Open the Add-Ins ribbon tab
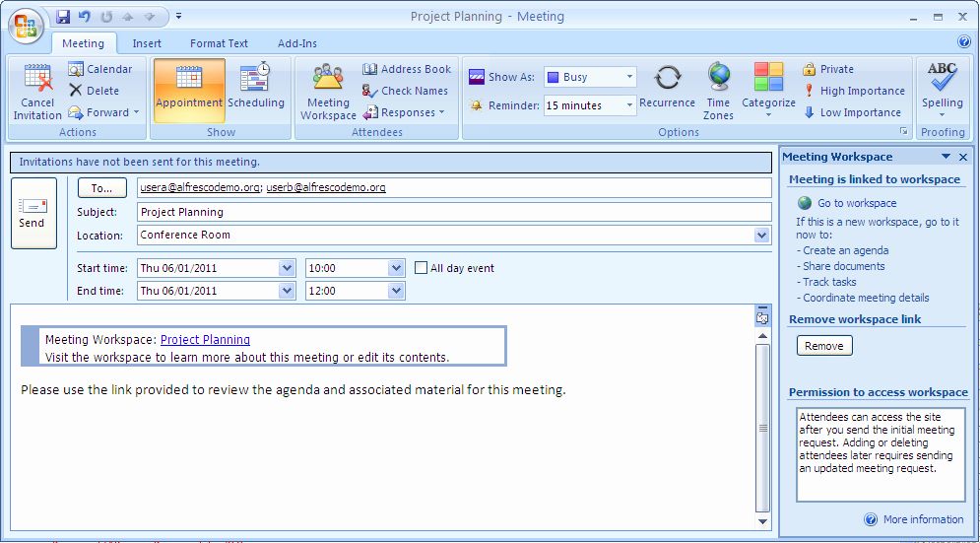Image resolution: width=980 pixels, height=543 pixels. coord(296,43)
